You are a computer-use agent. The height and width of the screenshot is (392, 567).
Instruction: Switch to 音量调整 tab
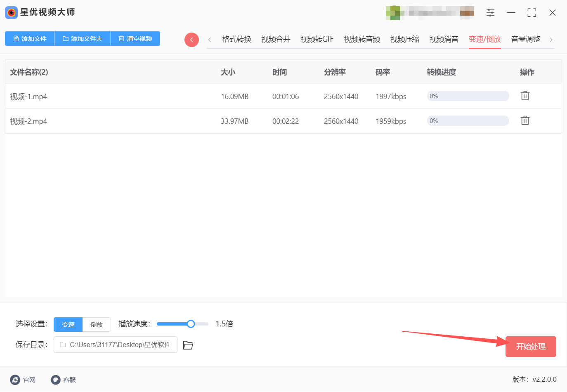pos(525,39)
